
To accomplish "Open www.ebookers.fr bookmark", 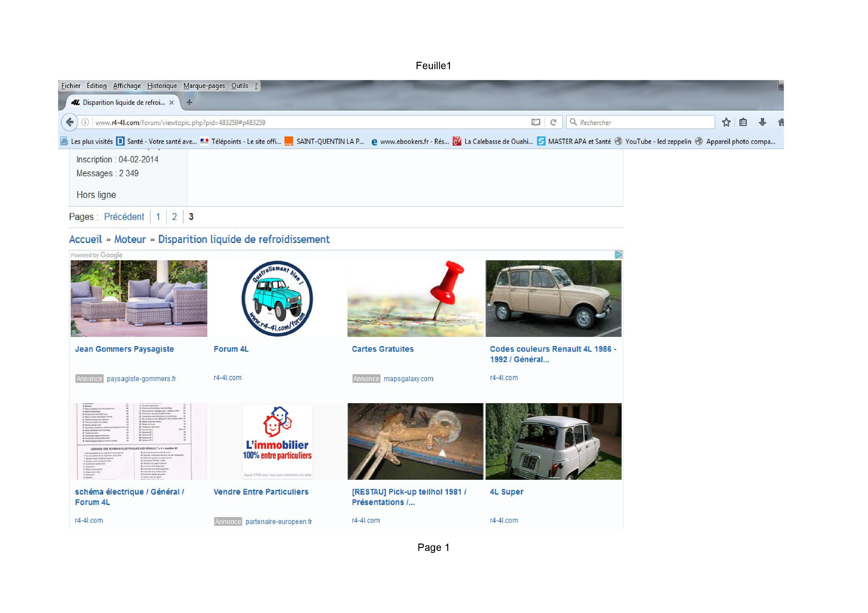I will [410, 141].
